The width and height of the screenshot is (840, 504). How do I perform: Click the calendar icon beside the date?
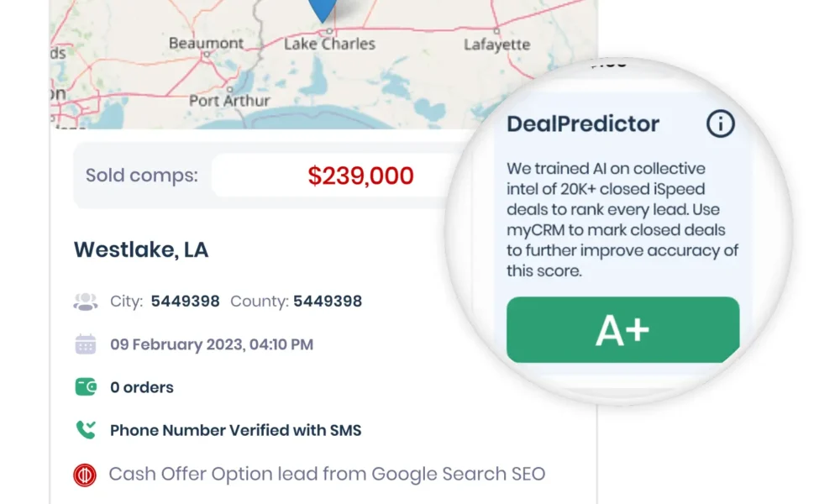86,344
